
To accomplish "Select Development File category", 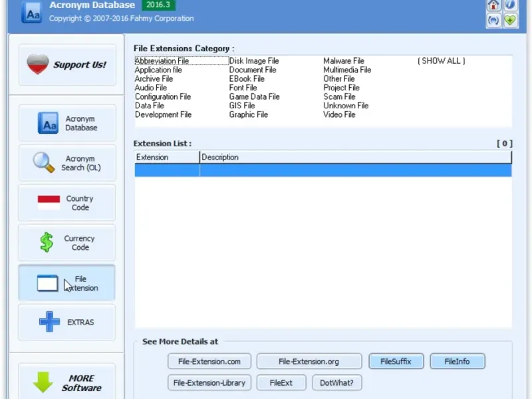I will 163,114.
